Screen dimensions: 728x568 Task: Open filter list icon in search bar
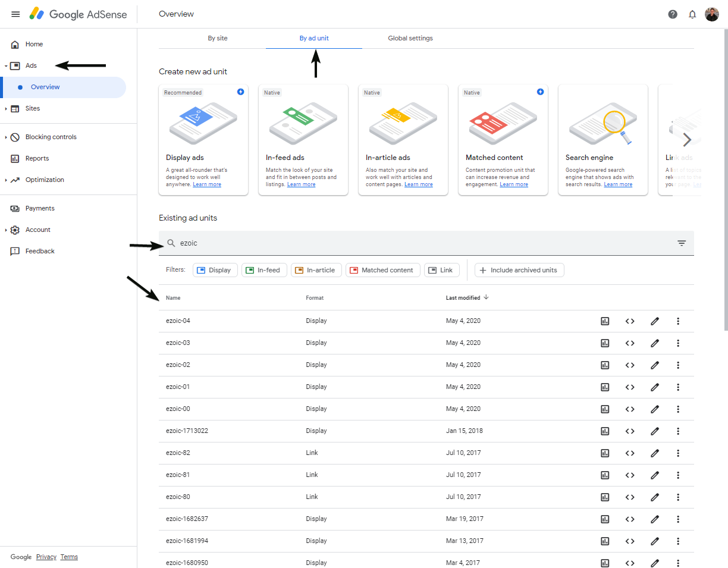[682, 243]
